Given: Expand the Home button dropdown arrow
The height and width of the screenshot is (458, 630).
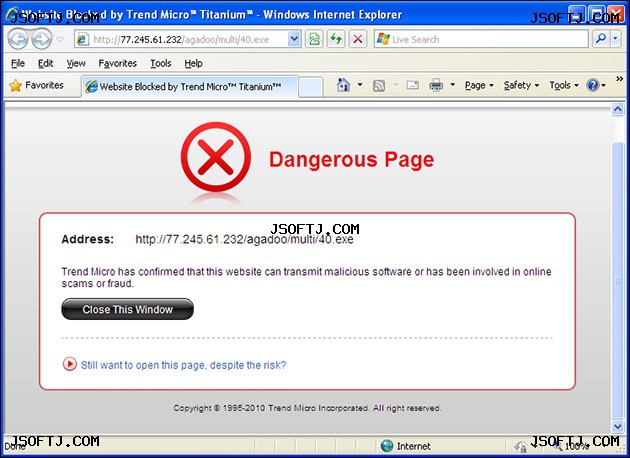Looking at the screenshot, I should [360, 85].
